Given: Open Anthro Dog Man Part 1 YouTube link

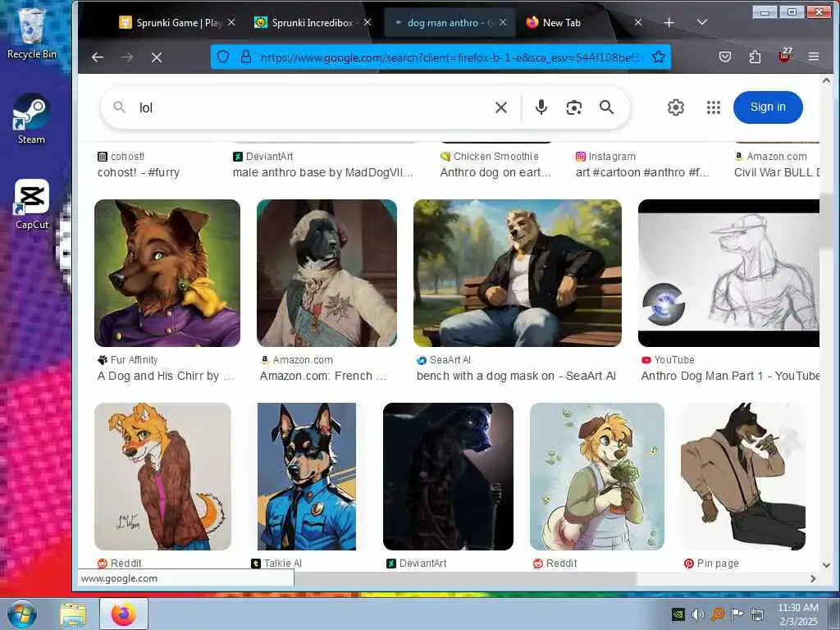Looking at the screenshot, I should pyautogui.click(x=730, y=376).
